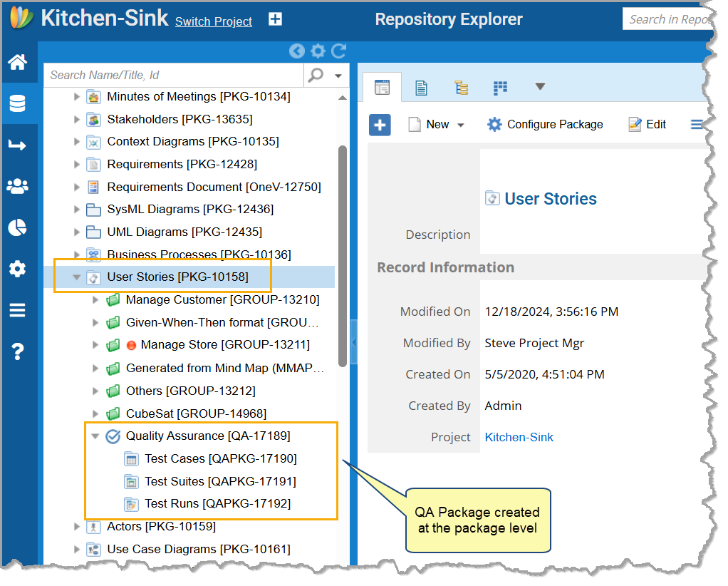728x586 pixels.
Task: Select Manage Store [GROUP-13211]
Action: point(226,345)
